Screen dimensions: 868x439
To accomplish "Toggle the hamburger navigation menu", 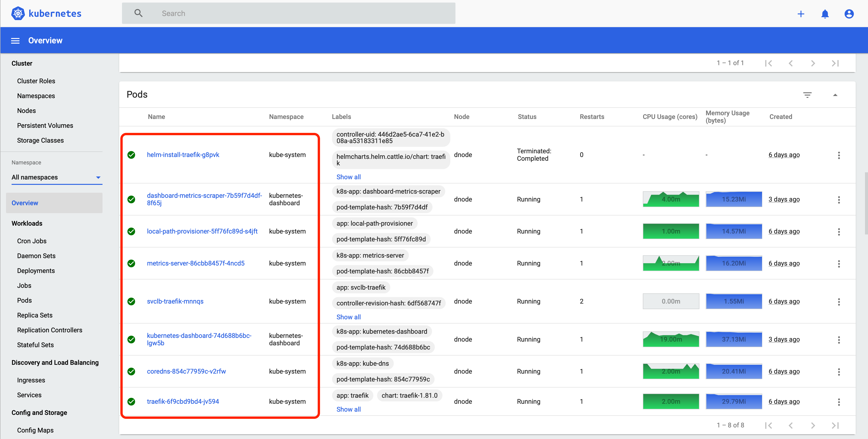I will 15,40.
